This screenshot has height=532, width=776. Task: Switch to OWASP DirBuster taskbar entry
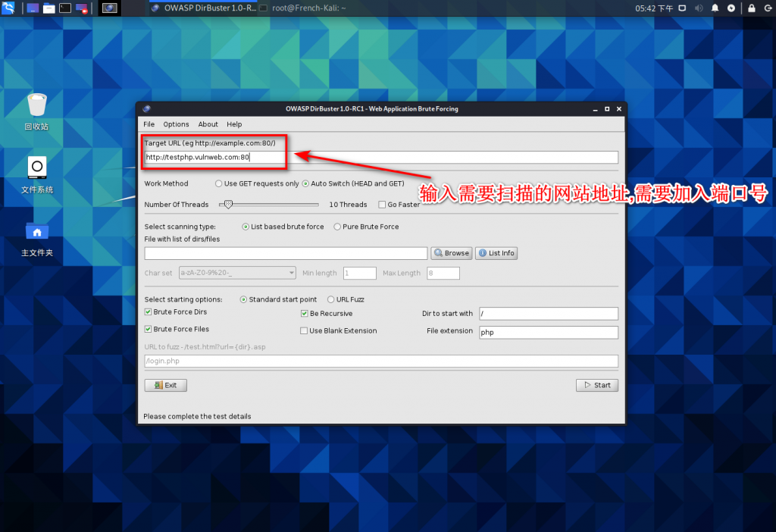pos(204,8)
